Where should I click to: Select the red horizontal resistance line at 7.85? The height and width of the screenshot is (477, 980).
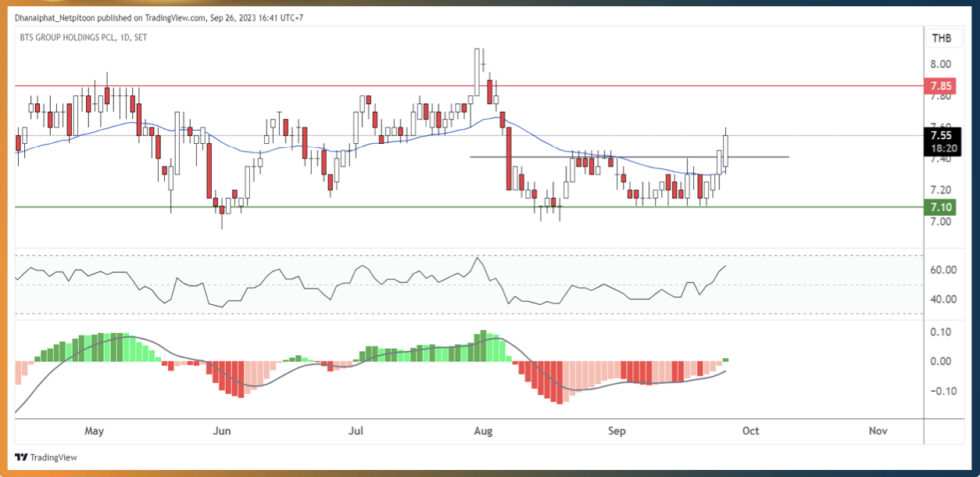(467, 85)
